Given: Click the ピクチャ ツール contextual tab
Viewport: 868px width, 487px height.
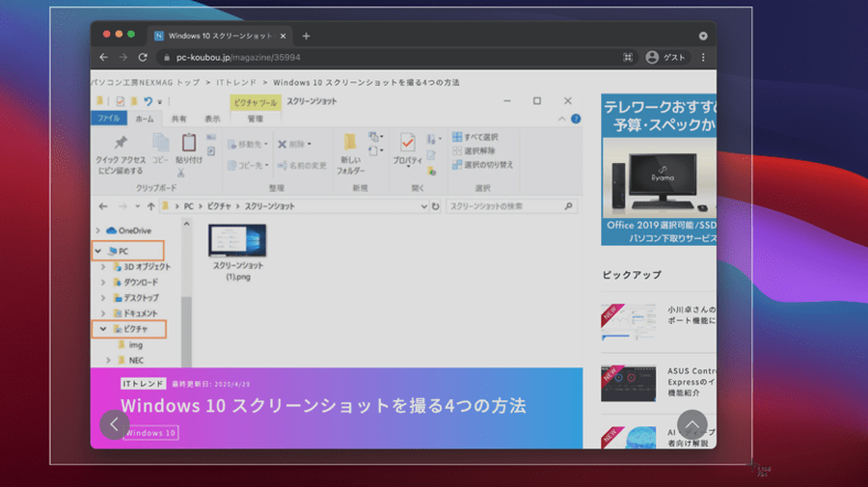Looking at the screenshot, I should (x=256, y=102).
